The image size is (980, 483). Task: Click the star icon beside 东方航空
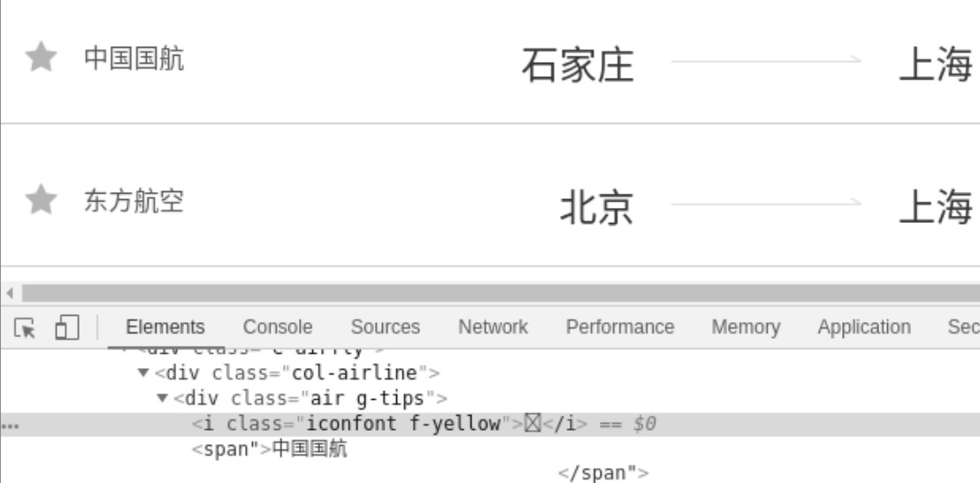pos(42,199)
